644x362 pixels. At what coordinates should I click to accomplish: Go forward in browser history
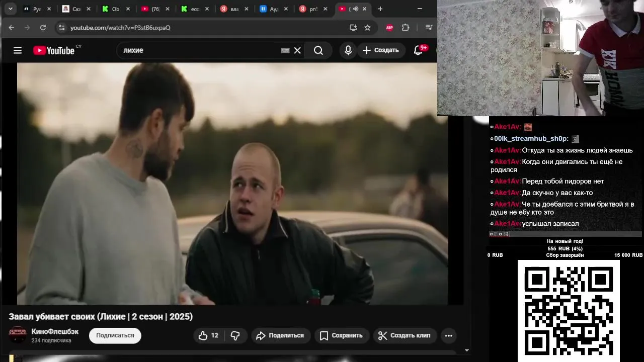[27, 28]
